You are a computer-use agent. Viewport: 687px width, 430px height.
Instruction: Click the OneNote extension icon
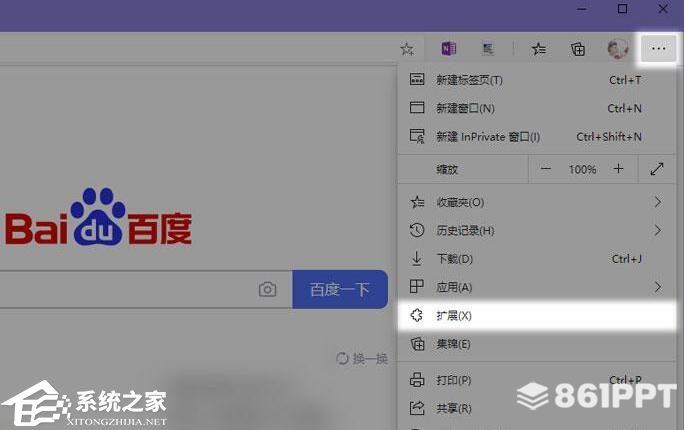coord(449,49)
